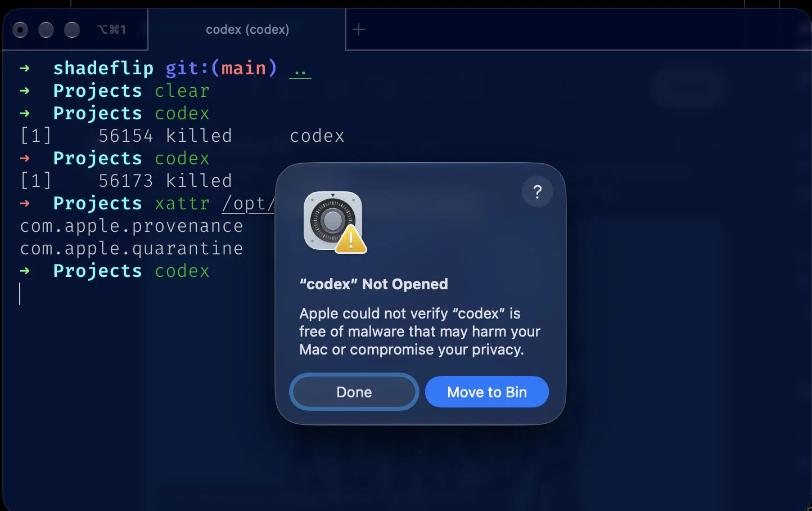Click the shadeflip directory name in prompt
Viewport: 812px width, 511px height.
[103, 68]
